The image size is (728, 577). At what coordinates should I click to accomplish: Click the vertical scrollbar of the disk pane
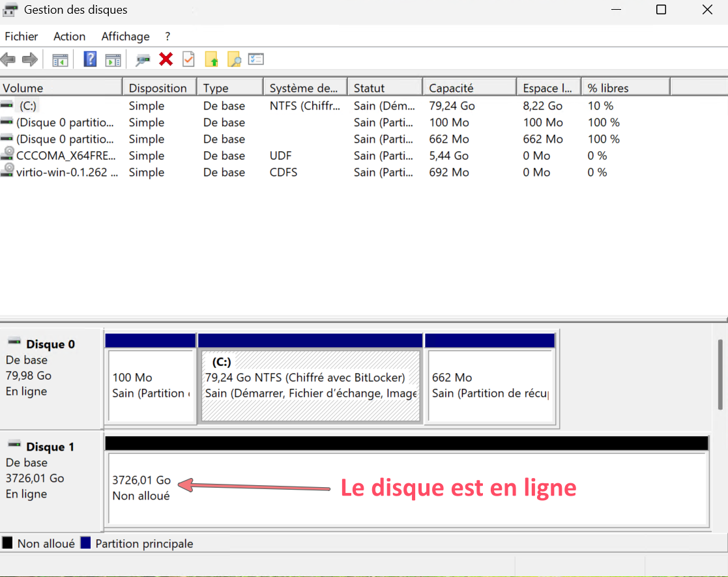(720, 374)
